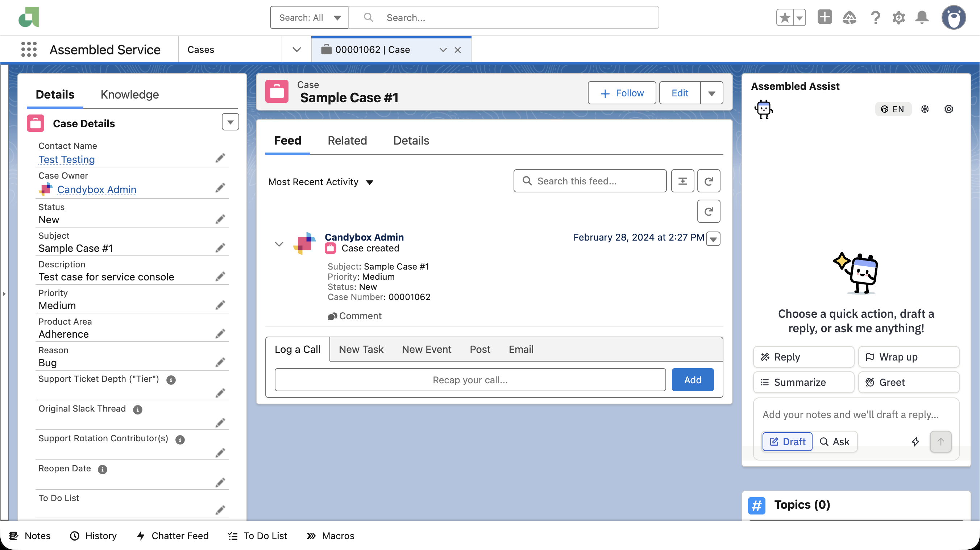The height and width of the screenshot is (550, 980).
Task: Open global actions plus icon
Action: pyautogui.click(x=825, y=17)
